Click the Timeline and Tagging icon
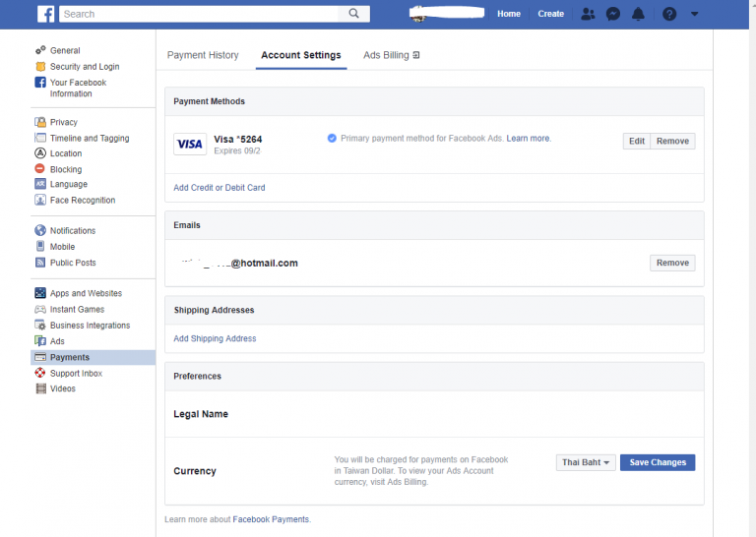Screen dimensions: 756x537 pyautogui.click(x=40, y=138)
